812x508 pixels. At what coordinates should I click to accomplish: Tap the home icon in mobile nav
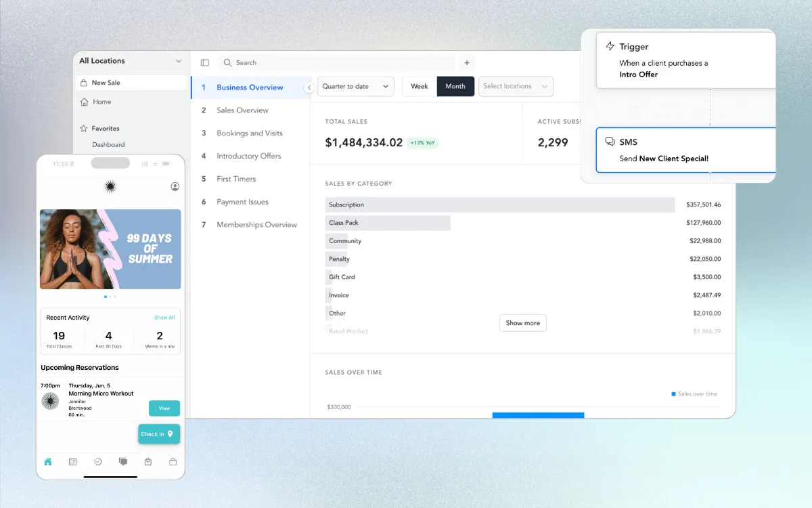48,462
